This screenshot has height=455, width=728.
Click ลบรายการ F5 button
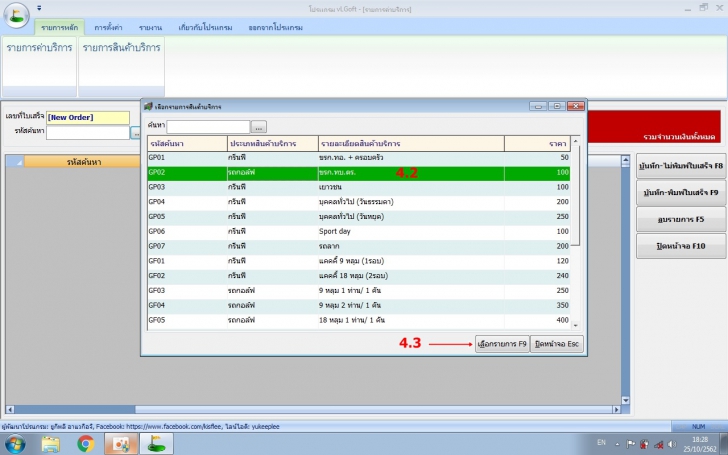pyautogui.click(x=681, y=220)
